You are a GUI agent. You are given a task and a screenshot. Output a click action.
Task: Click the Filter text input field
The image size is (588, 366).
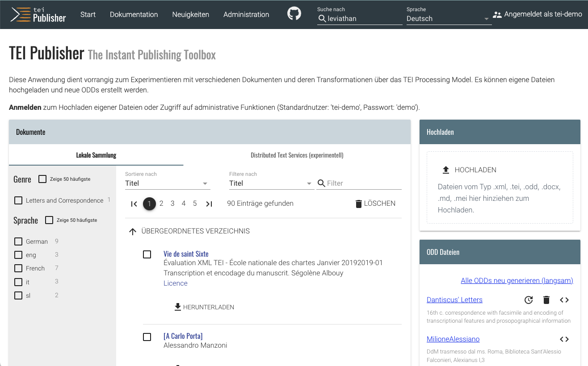click(363, 183)
